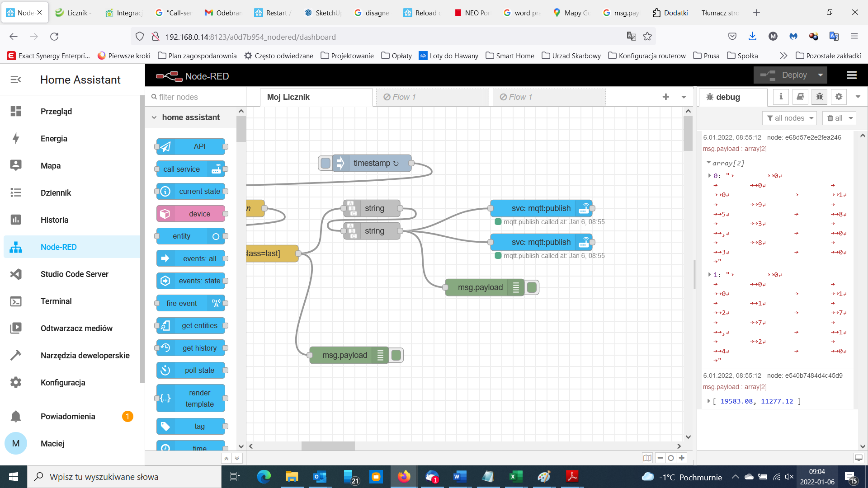Open the all nodes debug filter dropdown
868x488 pixels.
click(811, 118)
